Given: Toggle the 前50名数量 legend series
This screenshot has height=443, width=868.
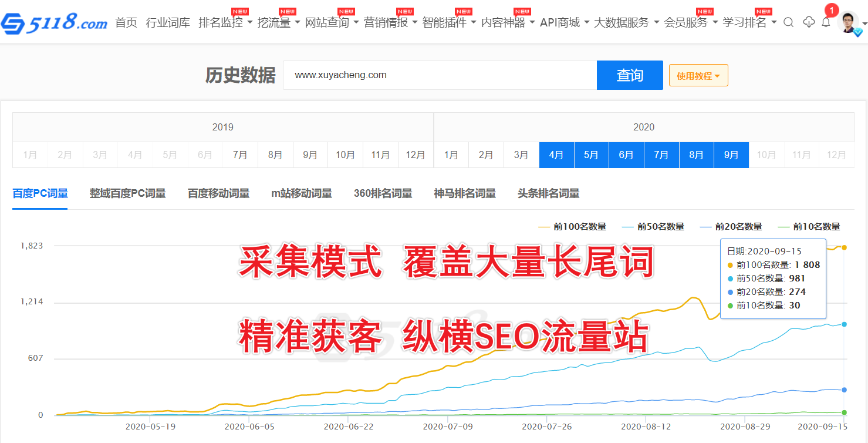Looking at the screenshot, I should click(x=653, y=227).
